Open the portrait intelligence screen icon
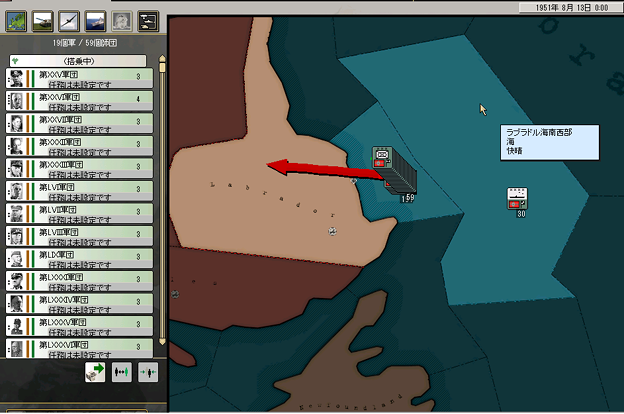Screen dimensions: 624x414 [x=122, y=21]
